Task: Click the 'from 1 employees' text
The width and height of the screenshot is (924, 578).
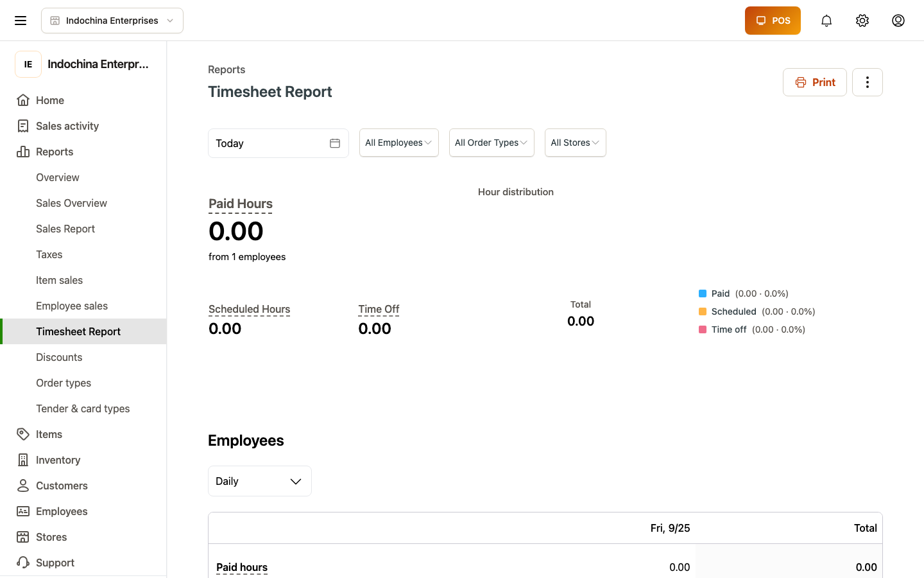Action: (x=247, y=257)
